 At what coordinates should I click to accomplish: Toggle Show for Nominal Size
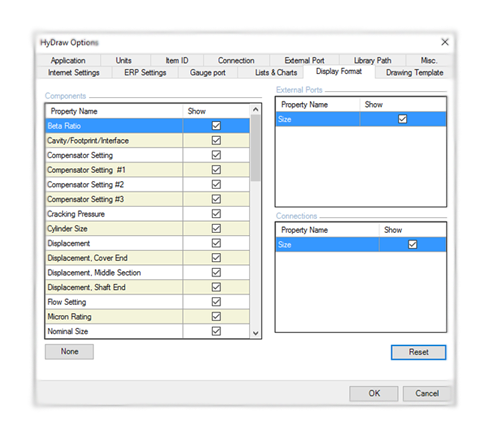pos(216,331)
